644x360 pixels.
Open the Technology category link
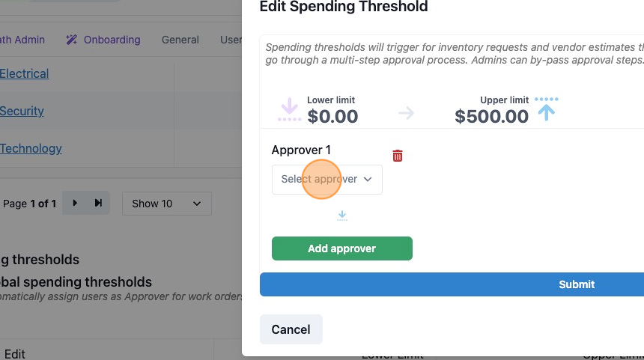point(31,148)
